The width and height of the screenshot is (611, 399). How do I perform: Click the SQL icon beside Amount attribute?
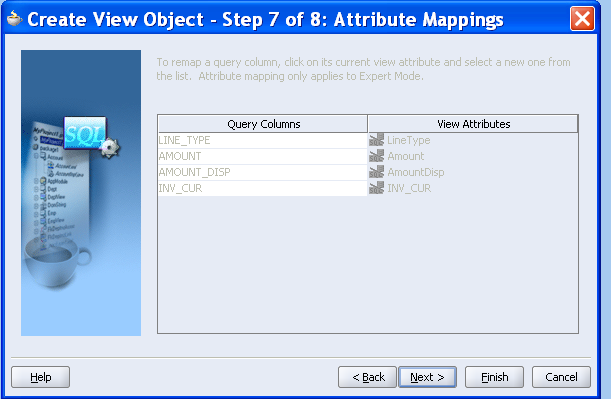(x=376, y=156)
